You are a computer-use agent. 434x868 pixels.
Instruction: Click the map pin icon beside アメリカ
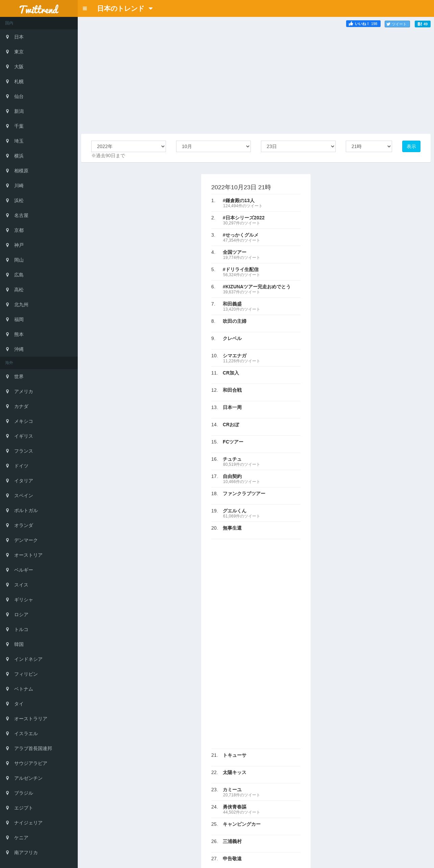point(7,391)
